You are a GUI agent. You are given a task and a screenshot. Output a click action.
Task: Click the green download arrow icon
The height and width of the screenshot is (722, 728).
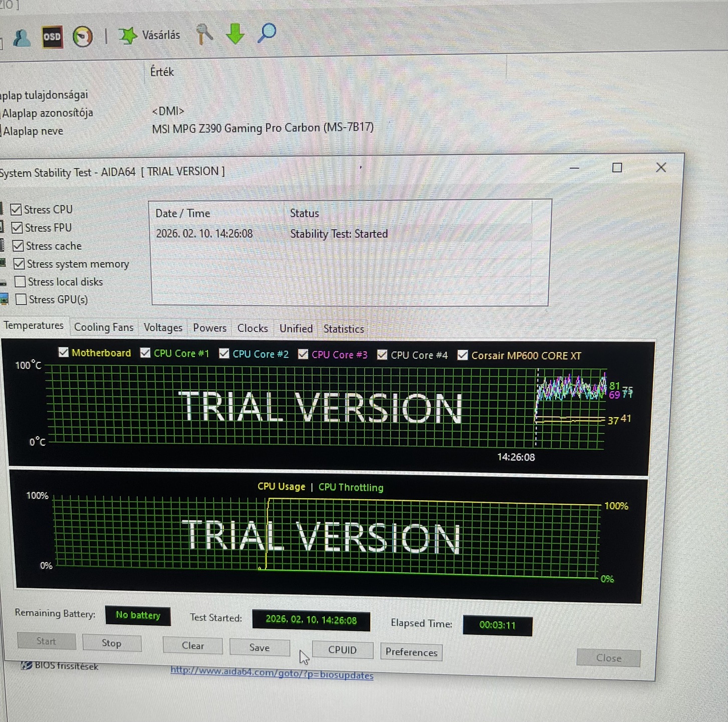235,34
